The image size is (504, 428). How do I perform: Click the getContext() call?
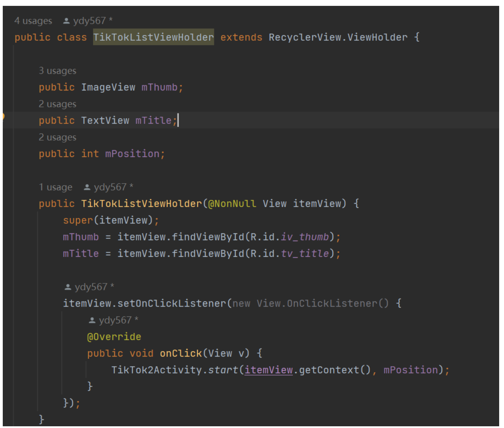click(335, 370)
